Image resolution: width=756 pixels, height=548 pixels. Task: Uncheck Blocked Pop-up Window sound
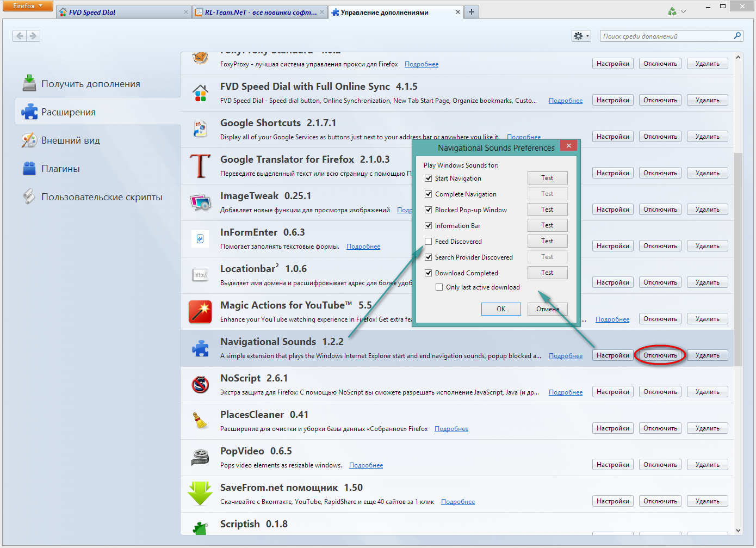pyautogui.click(x=429, y=210)
